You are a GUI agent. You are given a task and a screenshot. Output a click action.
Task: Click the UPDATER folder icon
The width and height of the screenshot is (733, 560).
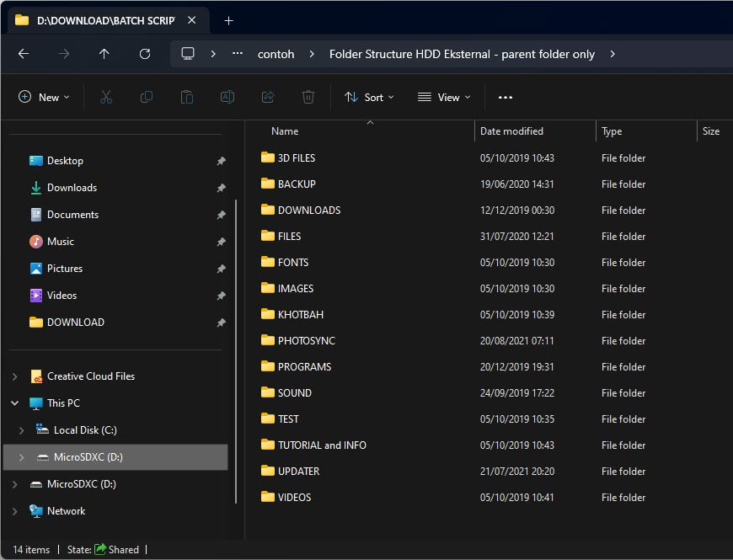click(x=268, y=471)
